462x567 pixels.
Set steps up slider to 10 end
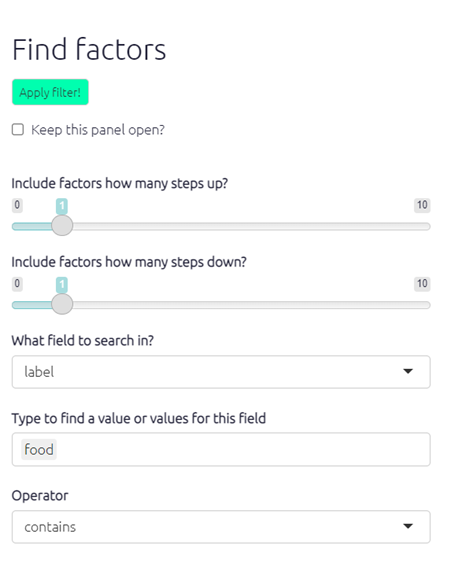429,227
